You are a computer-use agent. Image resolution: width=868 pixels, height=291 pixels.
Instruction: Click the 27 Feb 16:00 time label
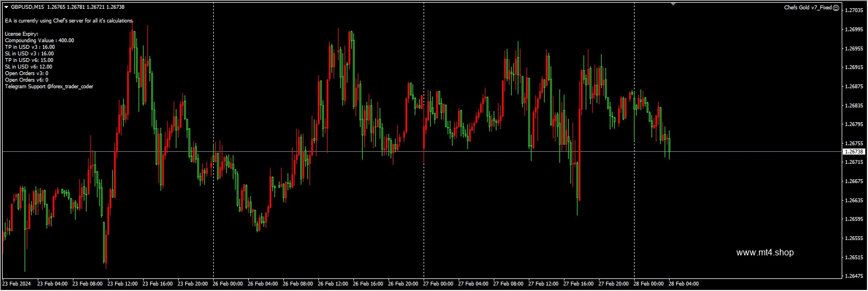coord(579,284)
